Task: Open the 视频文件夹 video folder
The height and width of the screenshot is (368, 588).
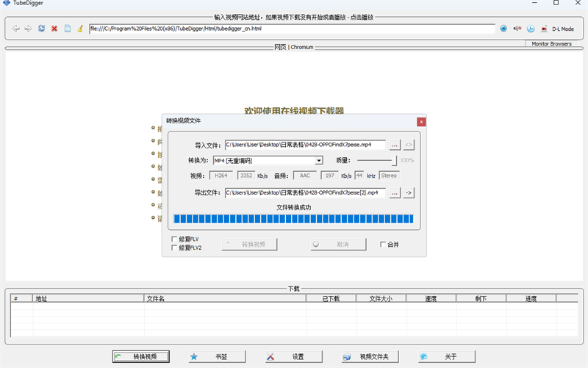Action: tap(373, 356)
